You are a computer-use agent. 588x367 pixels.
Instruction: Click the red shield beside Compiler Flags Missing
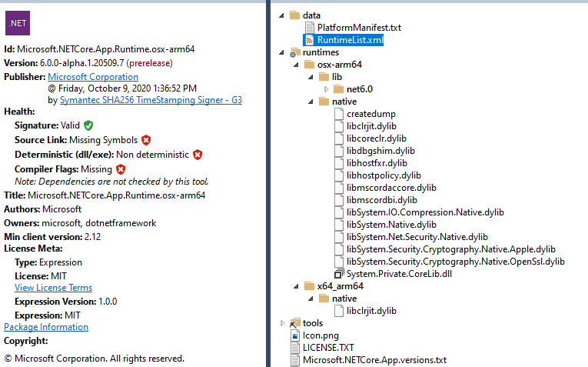click(121, 169)
